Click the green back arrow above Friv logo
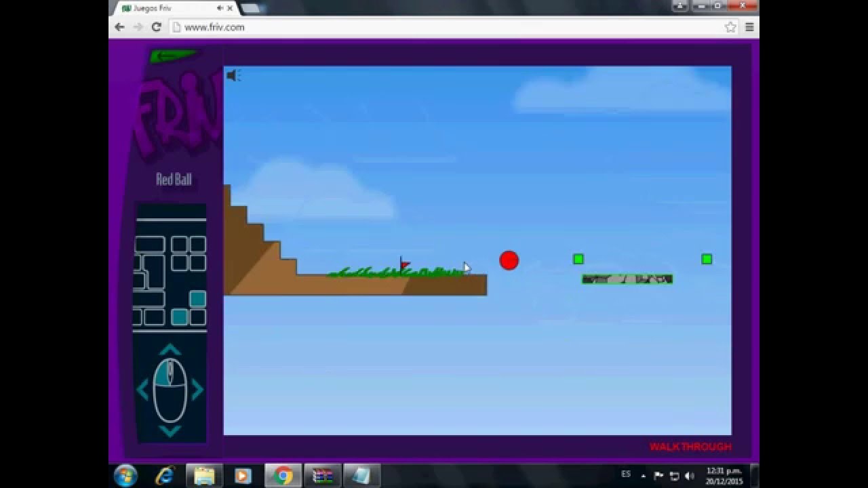 click(173, 56)
